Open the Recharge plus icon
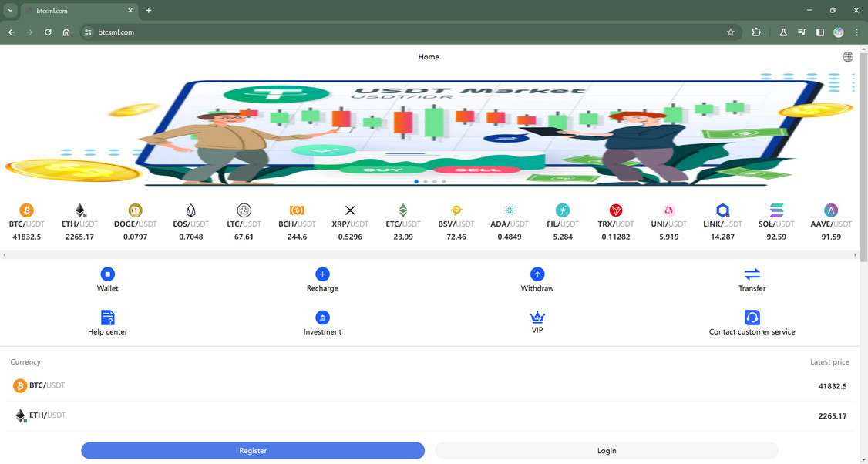This screenshot has width=868, height=464. pos(322,274)
